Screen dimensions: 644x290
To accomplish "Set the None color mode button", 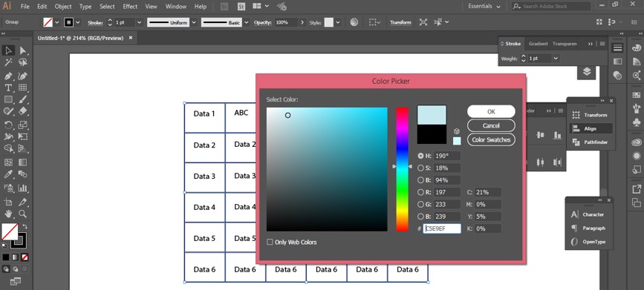I will [25, 257].
